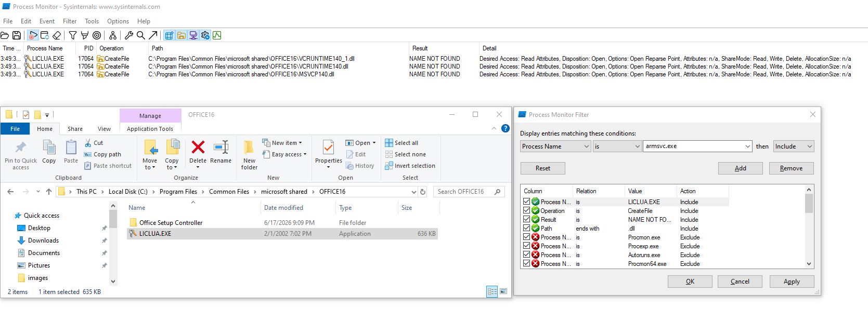Click the Find magnifier icon
This screenshot has width=868, height=321.
pos(141,35)
